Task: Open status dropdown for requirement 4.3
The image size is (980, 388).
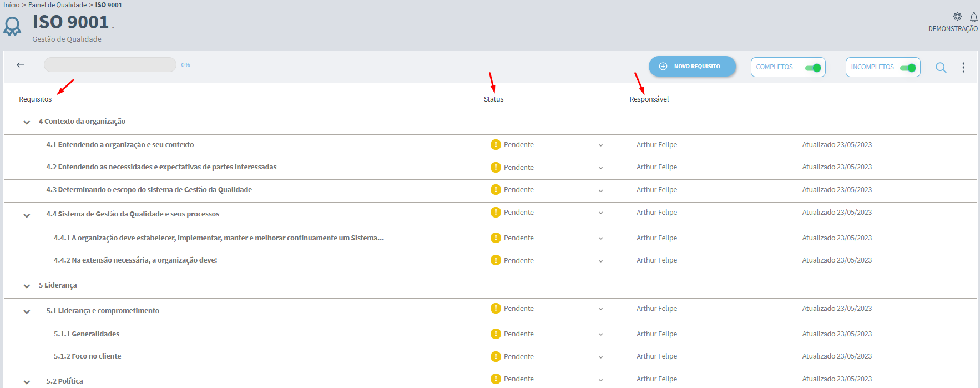Action: (x=600, y=190)
